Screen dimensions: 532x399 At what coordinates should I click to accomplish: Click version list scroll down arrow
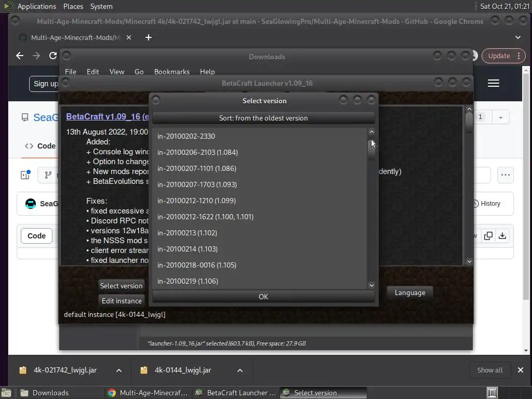coord(371,285)
